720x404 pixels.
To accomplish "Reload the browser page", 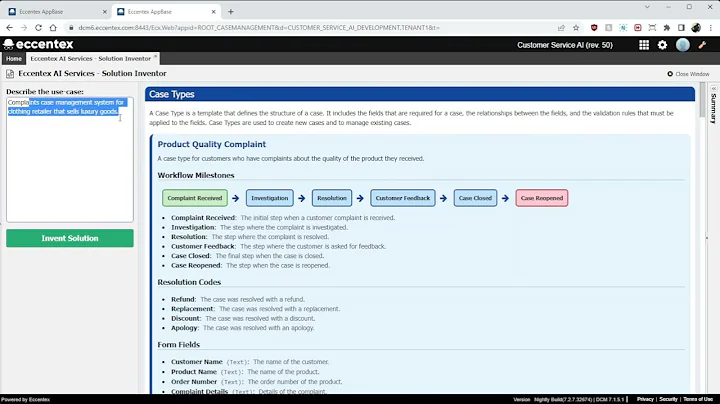I will point(39,28).
